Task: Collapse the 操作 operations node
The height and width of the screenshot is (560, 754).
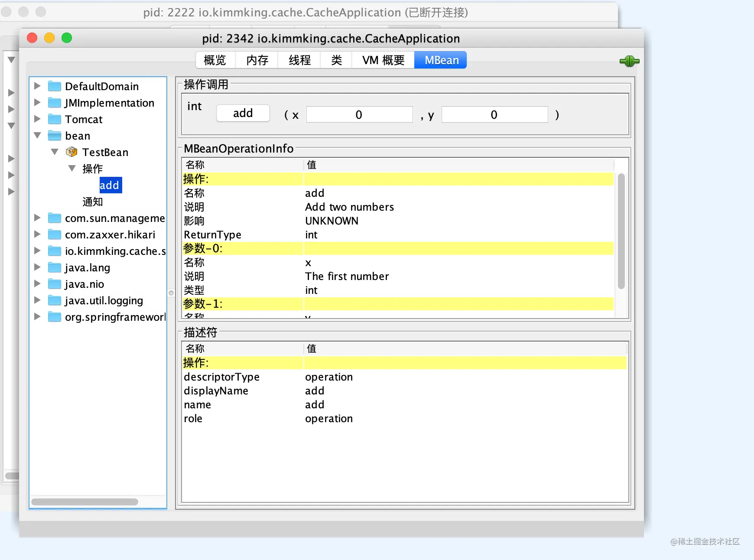Action: click(72, 169)
